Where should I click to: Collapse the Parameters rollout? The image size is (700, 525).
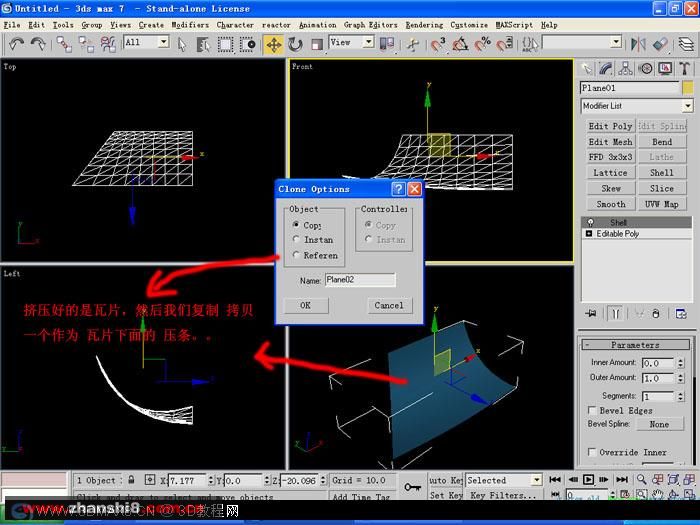tap(635, 345)
